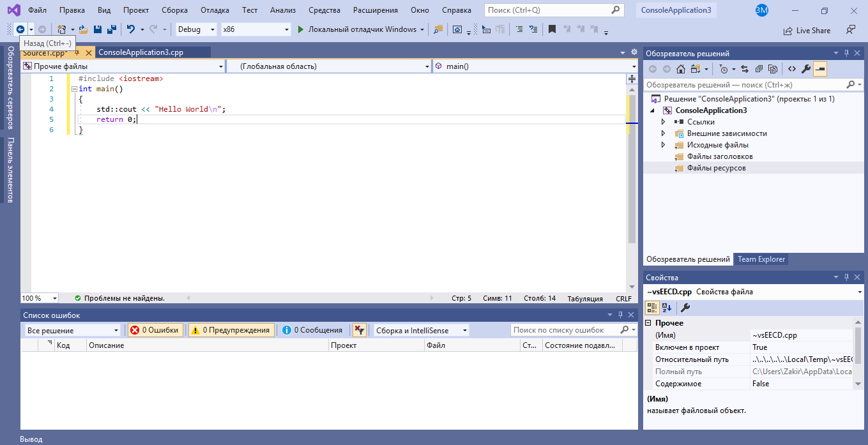
Task: Toggle the 0 Ошибки errors filter
Action: (156, 330)
